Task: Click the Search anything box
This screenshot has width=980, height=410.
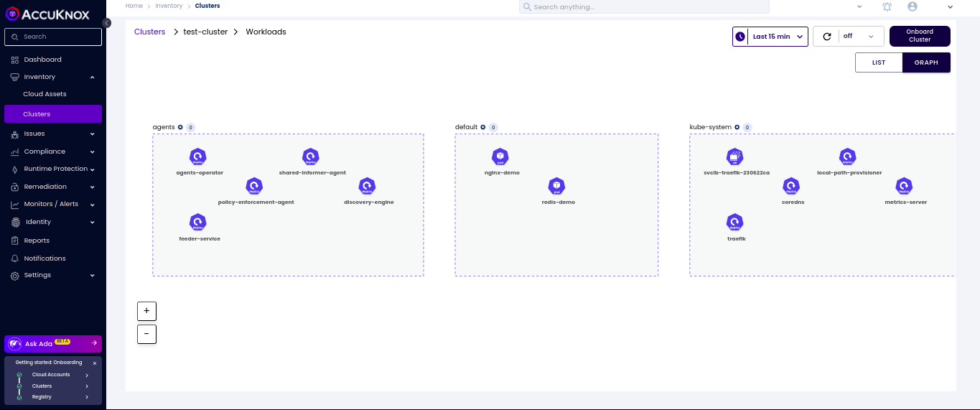Action: pos(644,6)
